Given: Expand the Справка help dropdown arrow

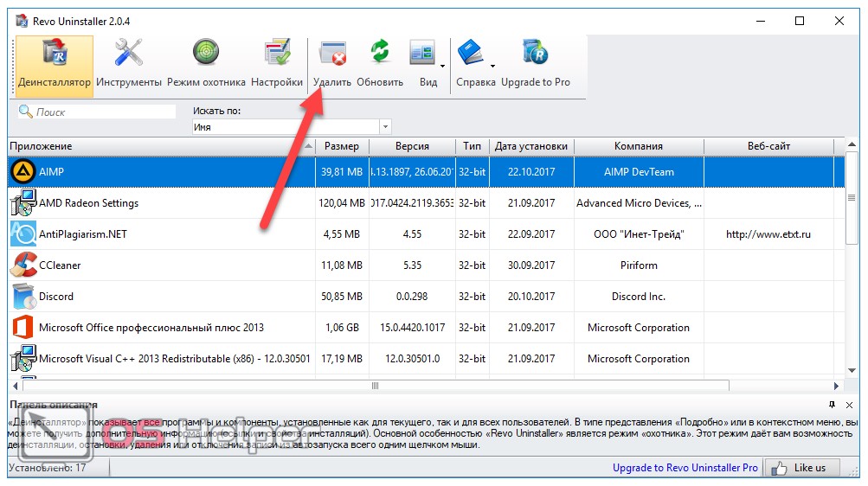Looking at the screenshot, I should [x=492, y=66].
